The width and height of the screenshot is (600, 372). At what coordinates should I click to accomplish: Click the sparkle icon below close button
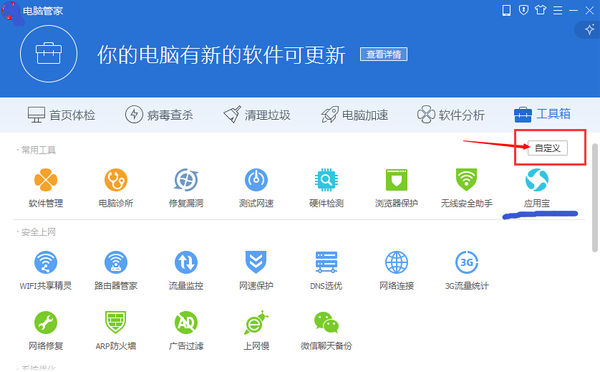590,29
